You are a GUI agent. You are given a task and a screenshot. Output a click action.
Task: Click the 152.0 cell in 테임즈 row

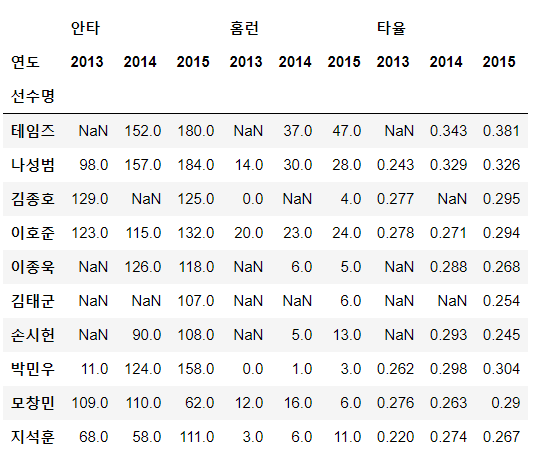tap(143, 131)
